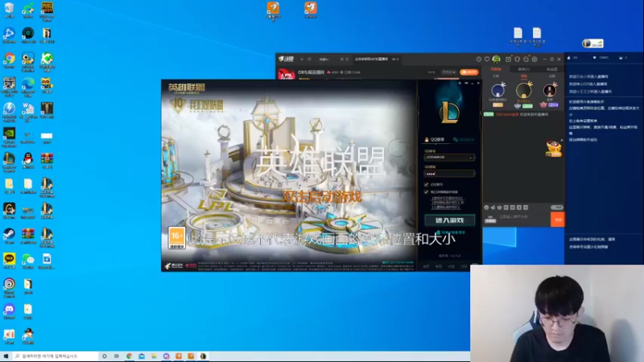Toggle the agreement consent checkbox in login panel

[427, 191]
